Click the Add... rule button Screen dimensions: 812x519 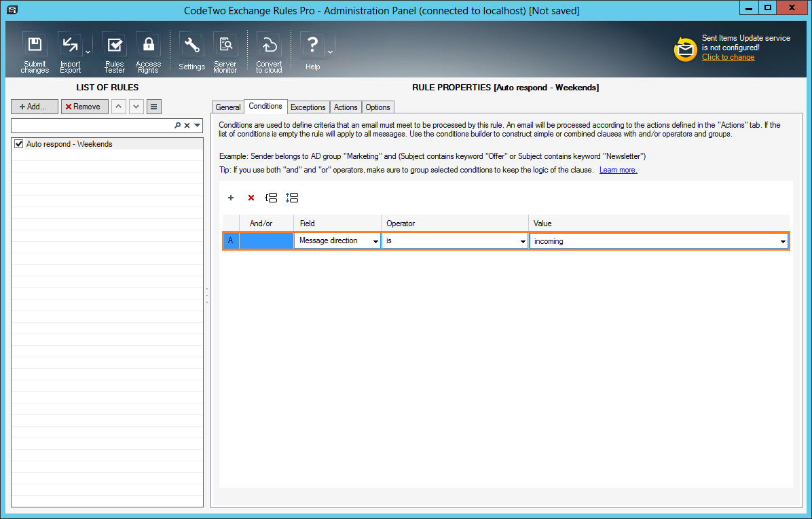click(x=35, y=107)
